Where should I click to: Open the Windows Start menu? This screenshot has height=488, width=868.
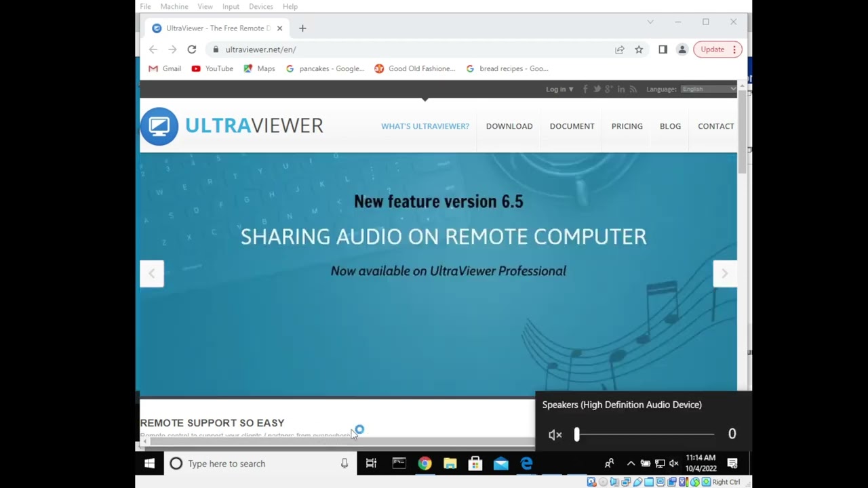pyautogui.click(x=149, y=464)
